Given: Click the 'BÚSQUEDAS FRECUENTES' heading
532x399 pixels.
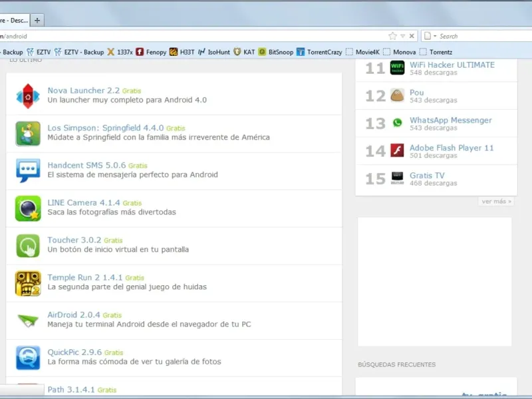Looking at the screenshot, I should [x=396, y=364].
